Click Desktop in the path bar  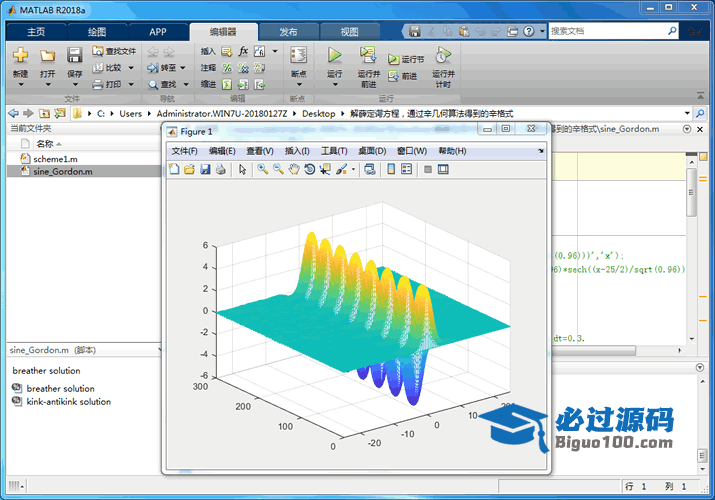[x=318, y=113]
